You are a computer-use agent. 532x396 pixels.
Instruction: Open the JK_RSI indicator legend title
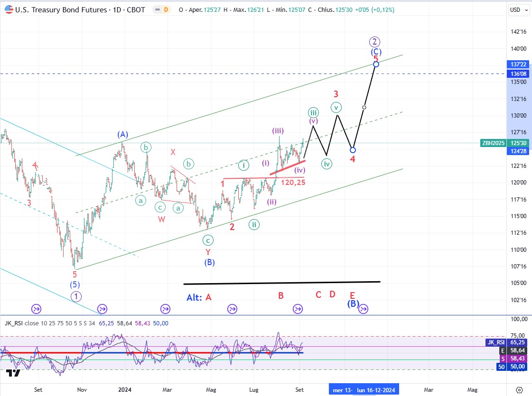14,323
